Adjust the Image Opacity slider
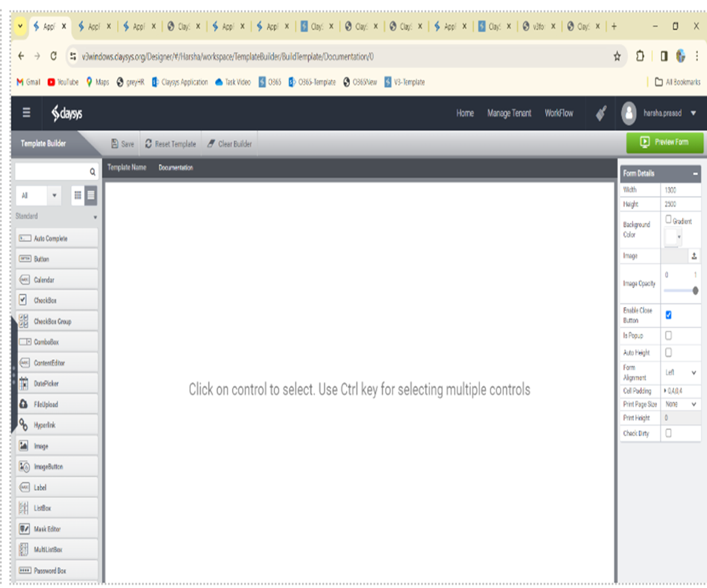This screenshot has width=707, height=588. point(696,290)
